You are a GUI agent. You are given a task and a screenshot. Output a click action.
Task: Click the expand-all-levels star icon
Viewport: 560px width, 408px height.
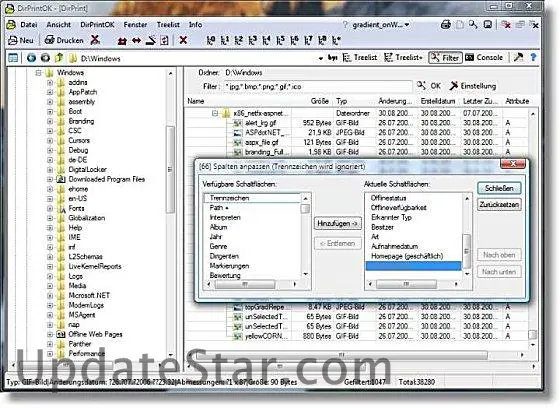336,40
